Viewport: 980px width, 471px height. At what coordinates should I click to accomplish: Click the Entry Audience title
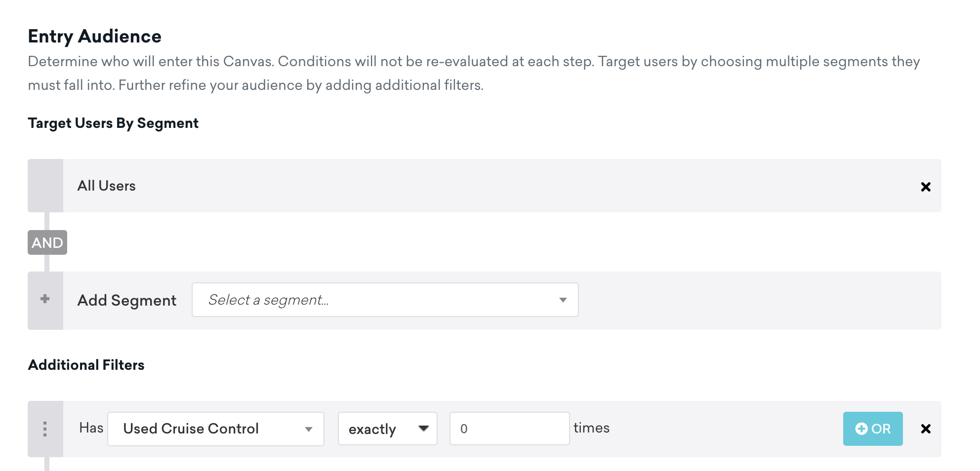tap(95, 37)
